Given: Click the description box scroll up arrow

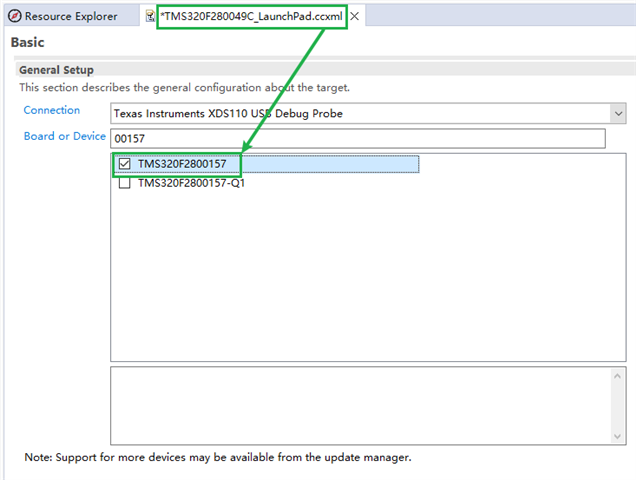Looking at the screenshot, I should 617,376.
